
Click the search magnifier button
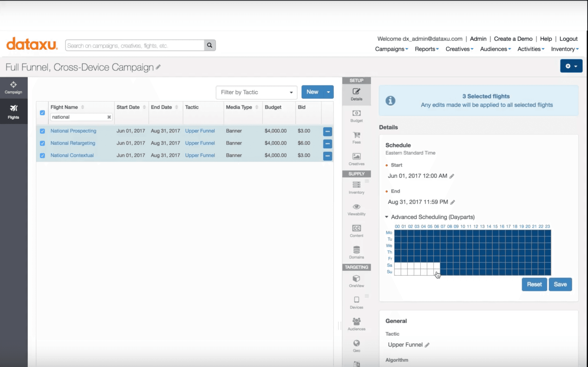[210, 45]
